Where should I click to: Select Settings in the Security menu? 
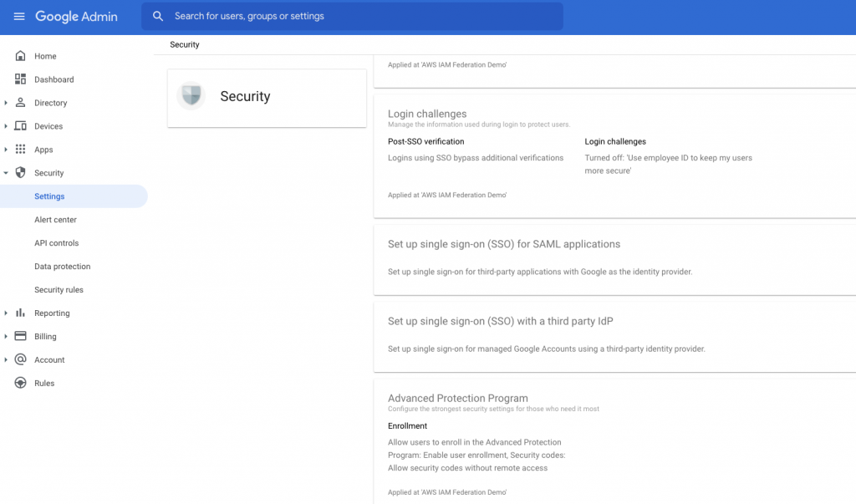pyautogui.click(x=48, y=196)
